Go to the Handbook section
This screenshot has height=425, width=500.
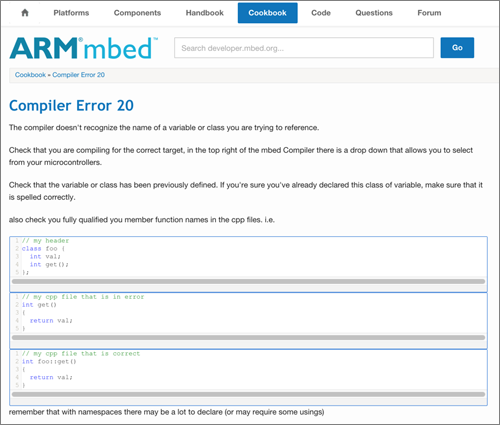(205, 13)
